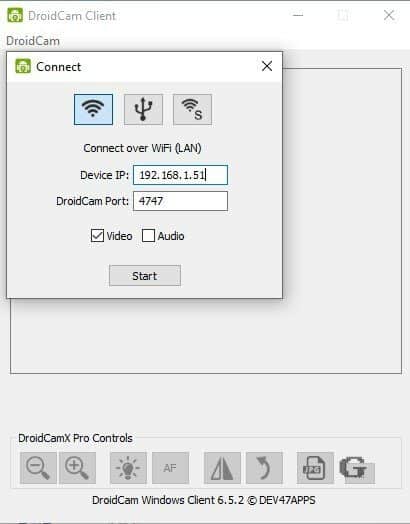Click into the Device IP field
Viewport: 410px width, 524px height.
[180, 175]
